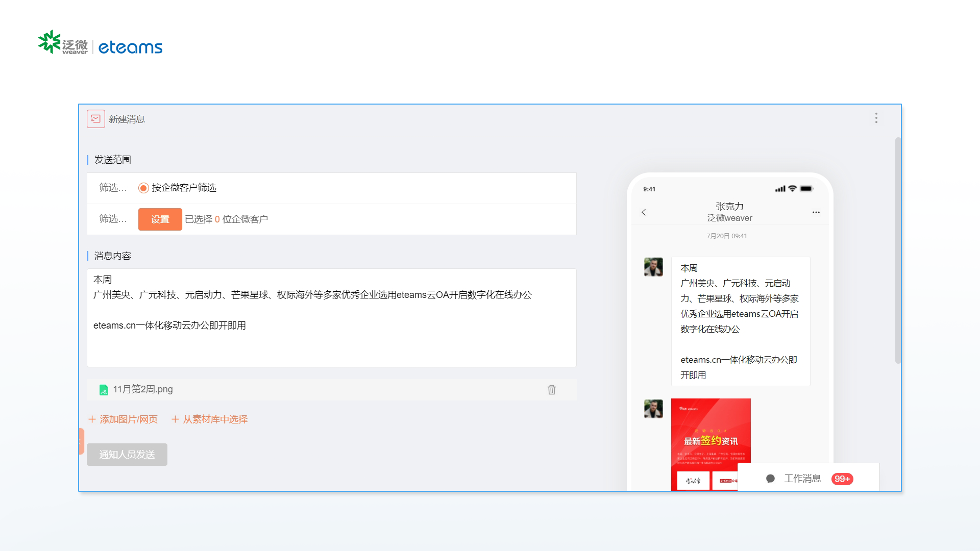Click the new message envelope icon
Screen dimensions: 980x551
tap(96, 119)
